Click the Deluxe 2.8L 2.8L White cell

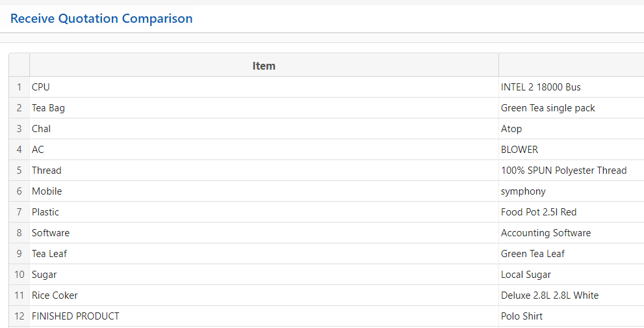click(571, 295)
